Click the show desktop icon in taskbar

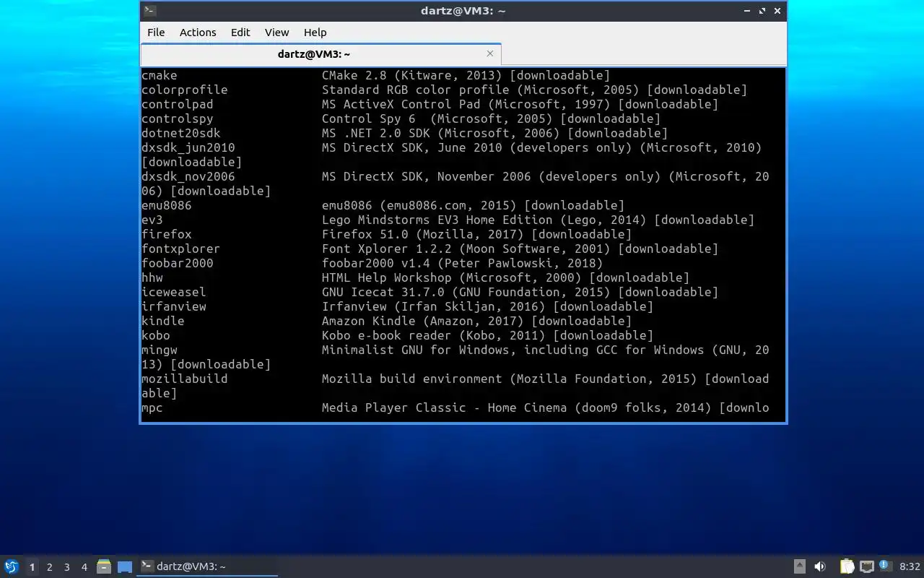125,567
